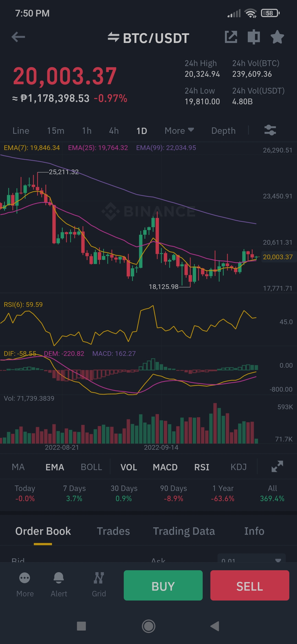Toggle the KDJ indicator
The height and width of the screenshot is (644, 297).
coord(238,467)
